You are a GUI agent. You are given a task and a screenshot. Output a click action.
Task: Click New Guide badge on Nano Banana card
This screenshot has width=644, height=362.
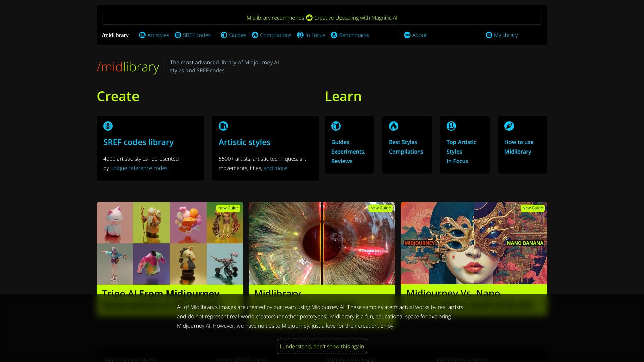[x=532, y=208]
